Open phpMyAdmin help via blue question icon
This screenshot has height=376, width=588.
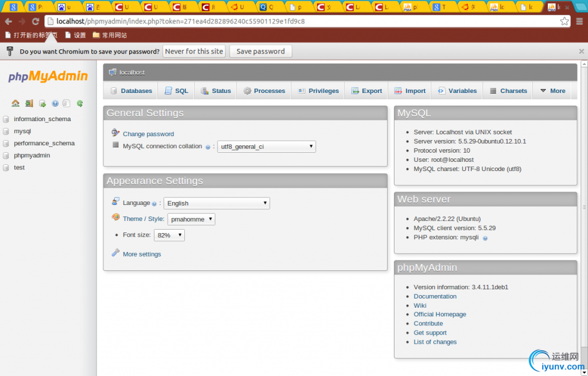[x=55, y=103]
